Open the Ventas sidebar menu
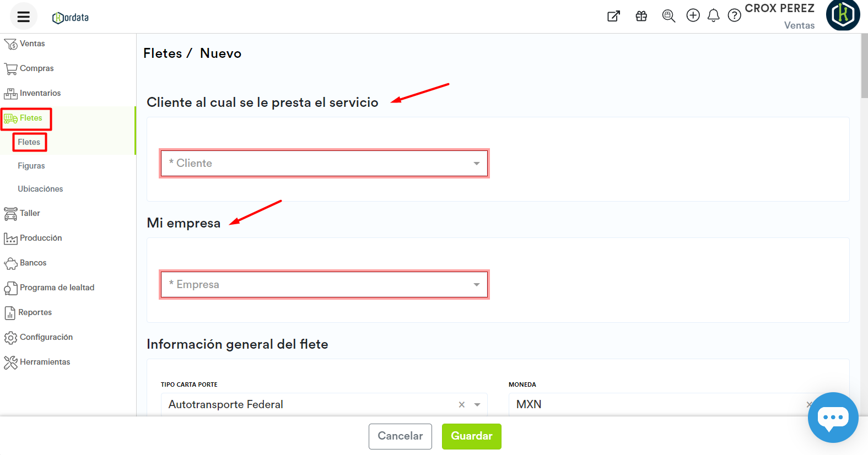 tap(32, 44)
